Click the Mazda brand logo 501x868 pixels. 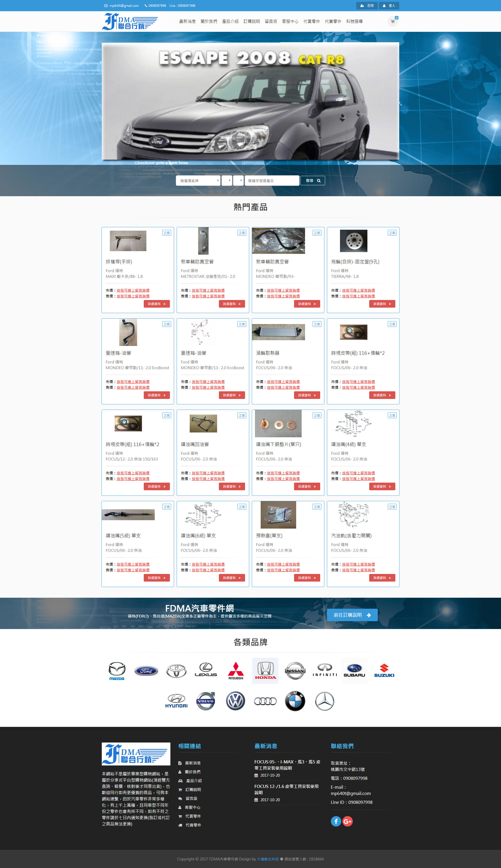pyautogui.click(x=117, y=671)
